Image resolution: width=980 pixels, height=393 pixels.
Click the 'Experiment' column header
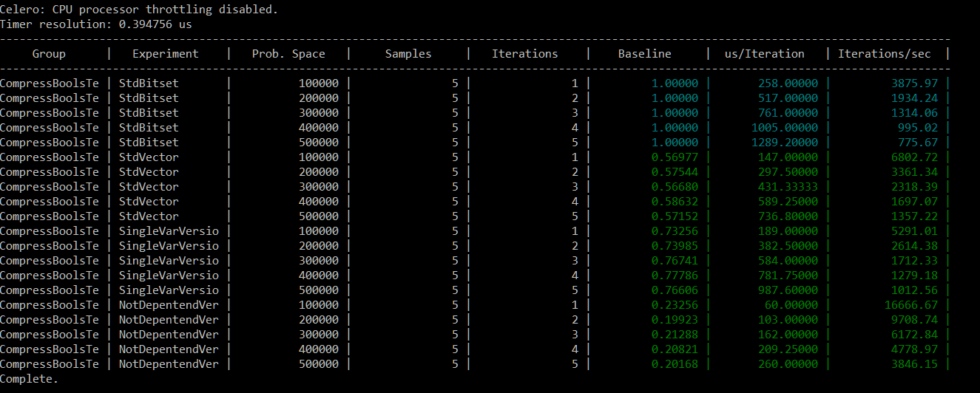coord(166,54)
